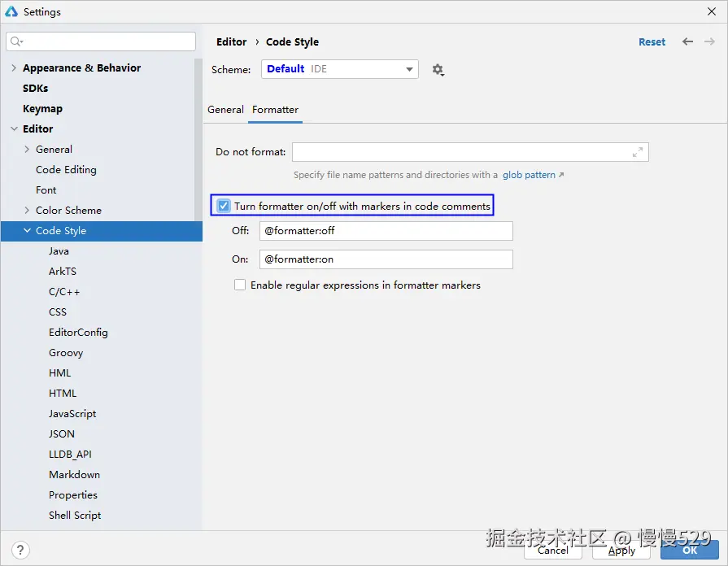
Task: Collapse the Code Style node
Action: click(27, 230)
